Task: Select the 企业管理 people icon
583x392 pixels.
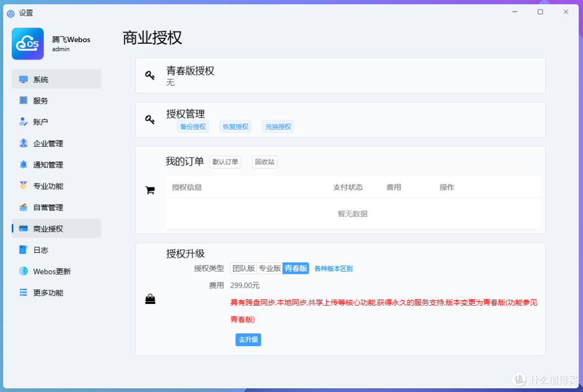Action: (23, 143)
